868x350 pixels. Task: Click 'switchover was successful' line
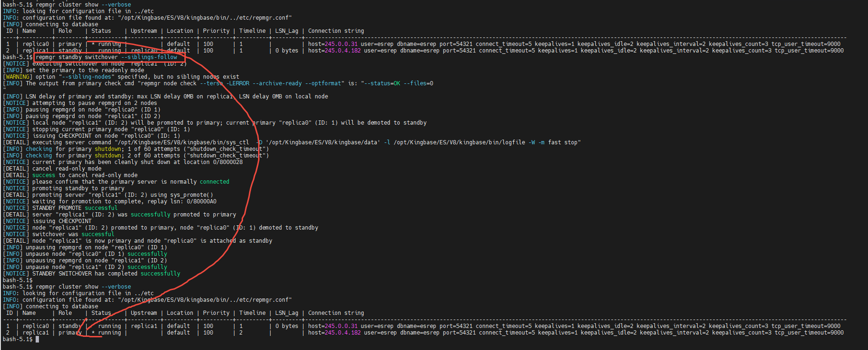tap(59, 234)
